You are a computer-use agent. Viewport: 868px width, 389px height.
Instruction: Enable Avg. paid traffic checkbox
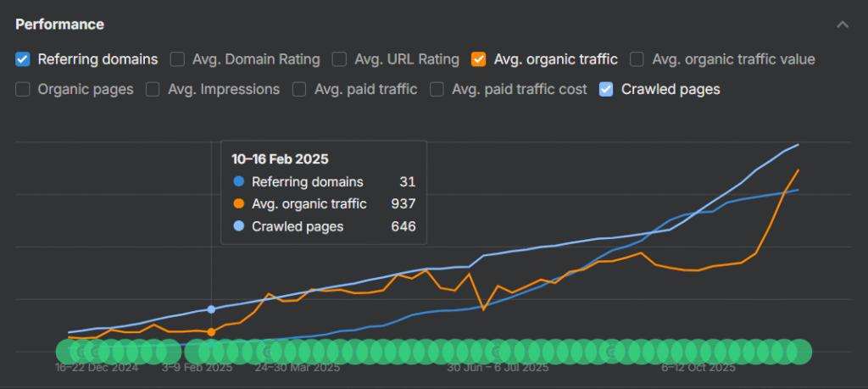(x=300, y=89)
